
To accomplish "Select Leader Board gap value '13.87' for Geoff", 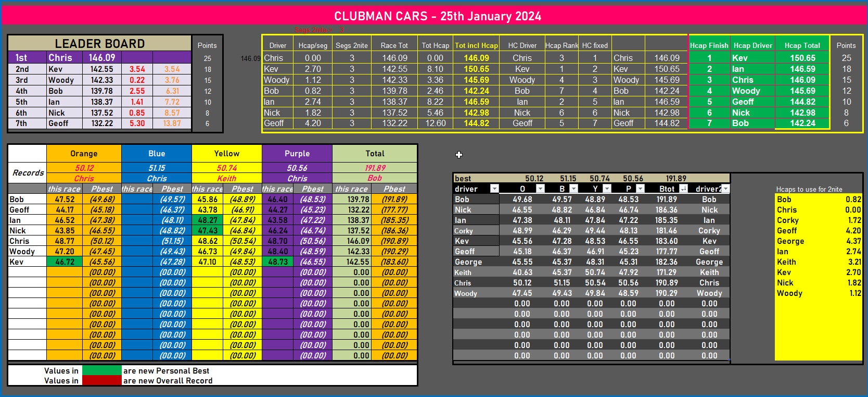I will [x=172, y=123].
